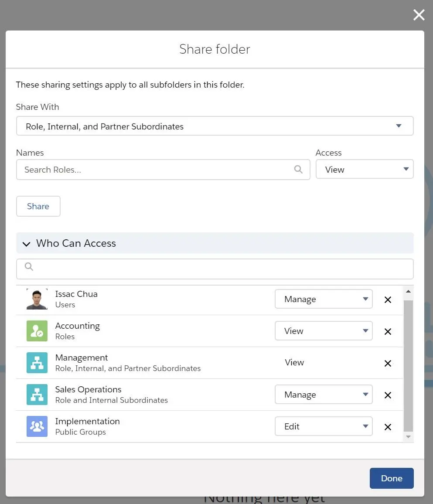The width and height of the screenshot is (433, 504).
Task: Click the Done button
Action: [392, 478]
